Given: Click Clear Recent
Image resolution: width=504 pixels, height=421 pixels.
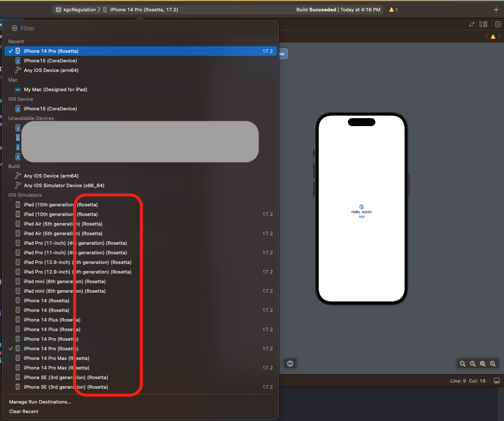Looking at the screenshot, I should point(24,412).
